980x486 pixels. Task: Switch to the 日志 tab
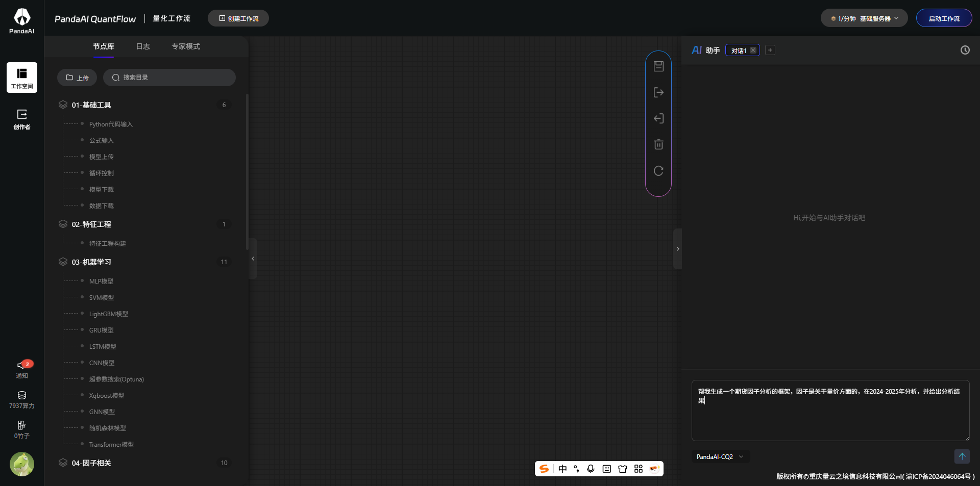[x=143, y=46]
